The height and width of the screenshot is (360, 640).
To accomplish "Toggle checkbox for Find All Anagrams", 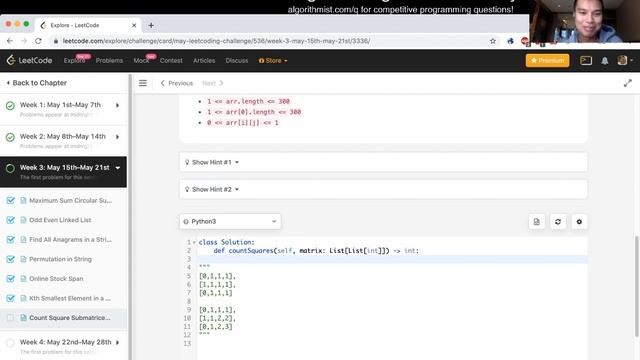I will pos(11,240).
